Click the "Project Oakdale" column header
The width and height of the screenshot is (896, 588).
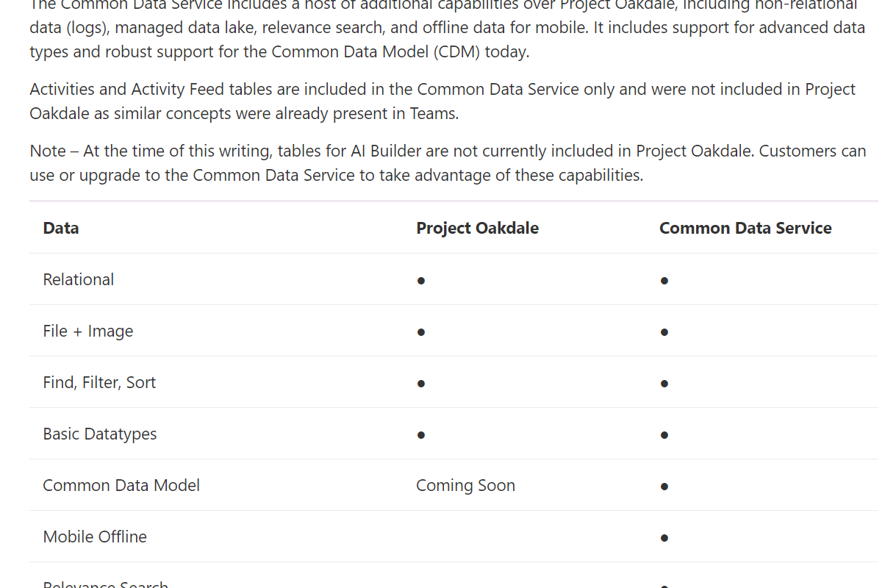pos(477,228)
